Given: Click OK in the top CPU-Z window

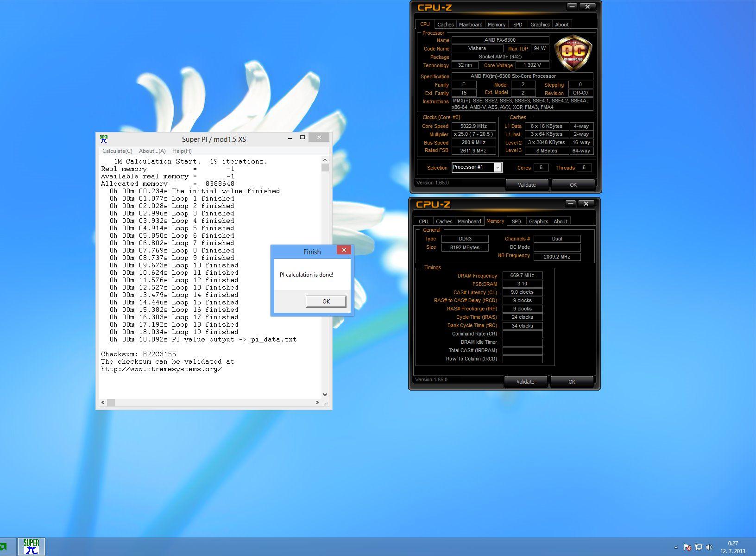Looking at the screenshot, I should tap(573, 185).
